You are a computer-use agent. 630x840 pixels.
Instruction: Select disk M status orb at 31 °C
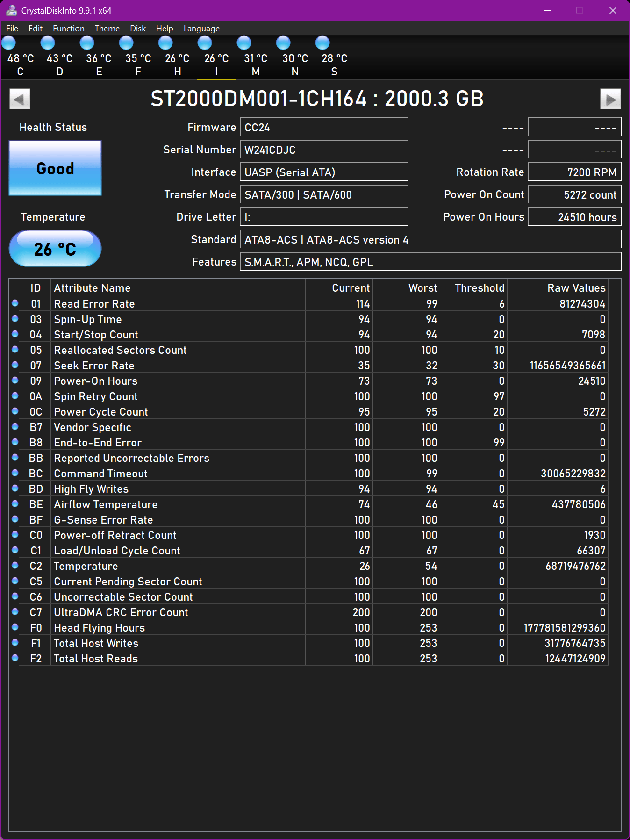[244, 43]
